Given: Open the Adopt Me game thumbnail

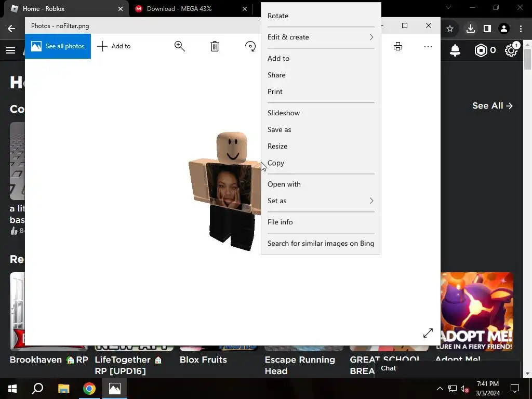Looking at the screenshot, I should coord(477,312).
